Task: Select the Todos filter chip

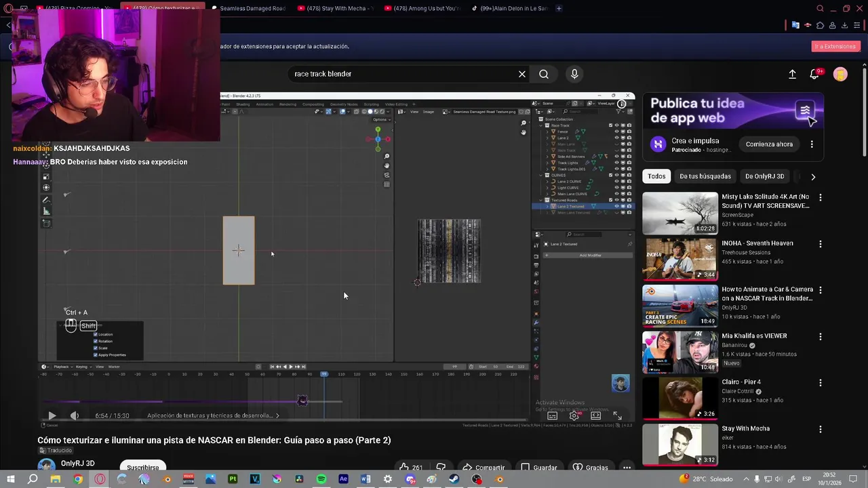Action: click(x=656, y=176)
